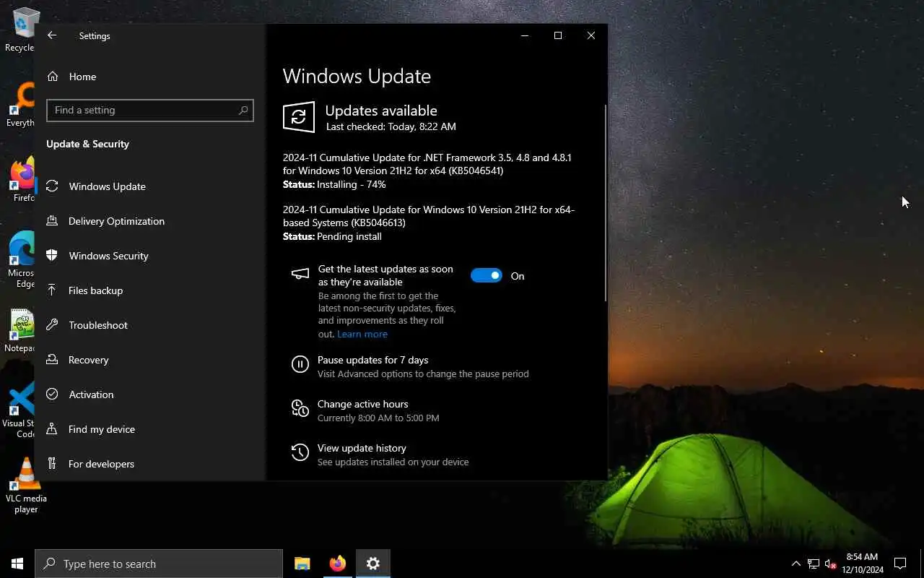Image resolution: width=924 pixels, height=578 pixels.
Task: Click Pause updates for 7 days
Action: point(373,360)
